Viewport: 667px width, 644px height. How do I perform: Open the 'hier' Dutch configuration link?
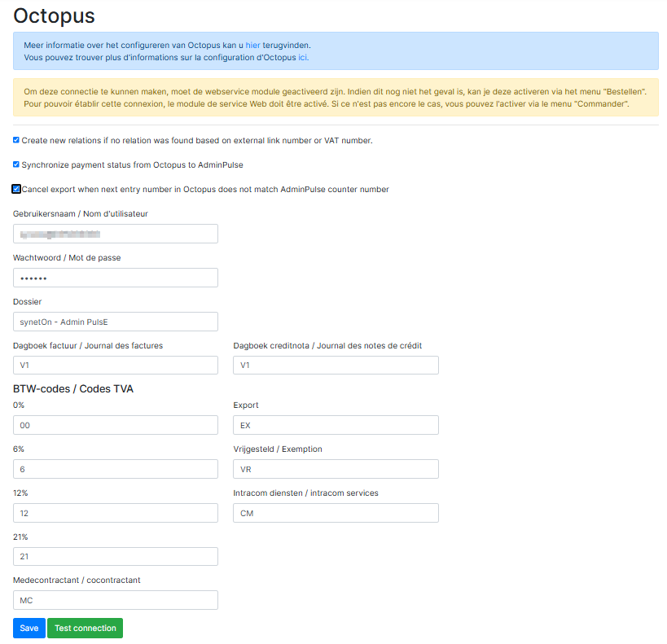click(252, 45)
